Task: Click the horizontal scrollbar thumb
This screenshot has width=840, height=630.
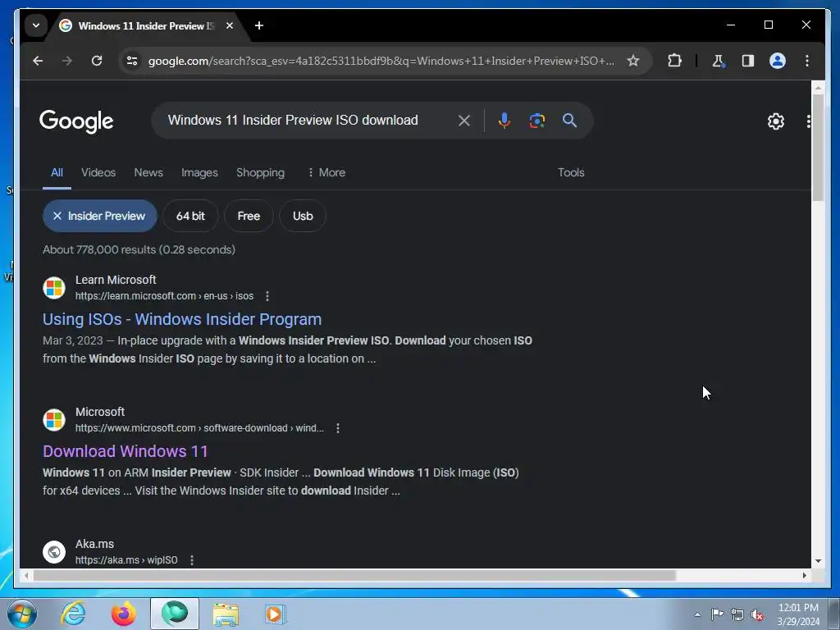Action: click(354, 575)
